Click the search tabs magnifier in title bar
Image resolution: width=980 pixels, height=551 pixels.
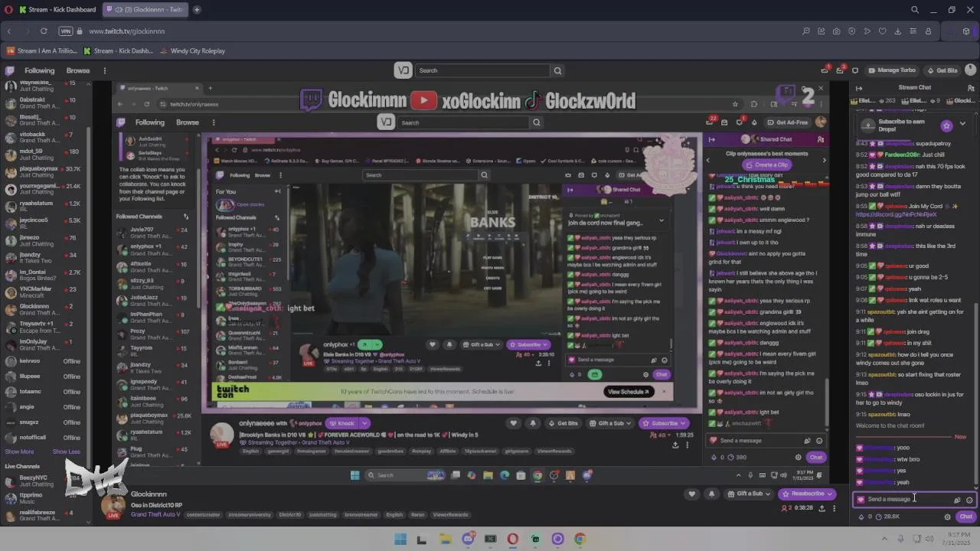point(915,10)
